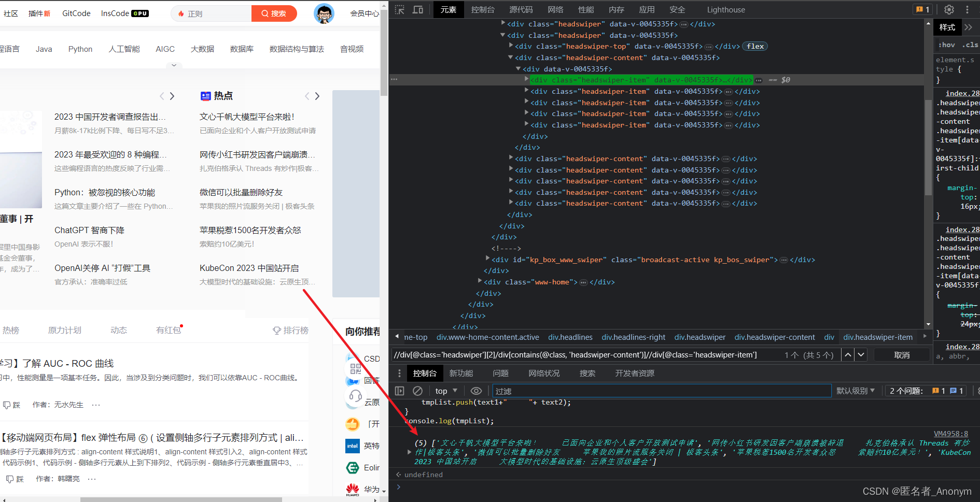Click the flex badge on headswiper-top
Viewport: 980px width, 502px height.
click(x=755, y=46)
